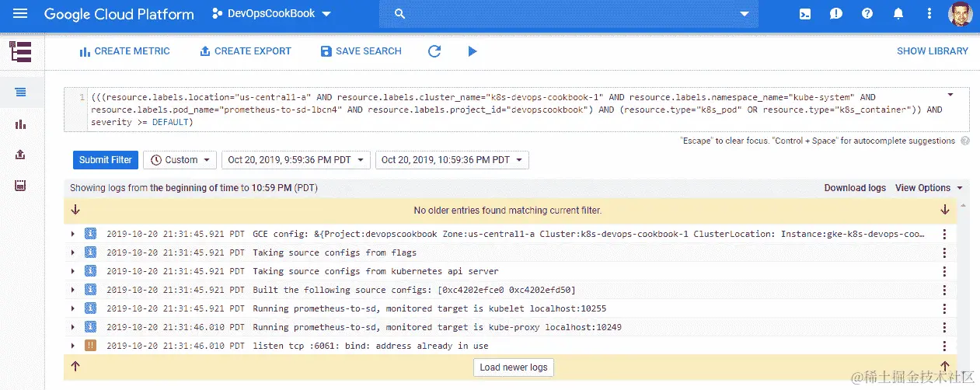Select 'listen tcp :6061: bind: address already in use' text
The height and width of the screenshot is (390, 980).
(x=371, y=346)
